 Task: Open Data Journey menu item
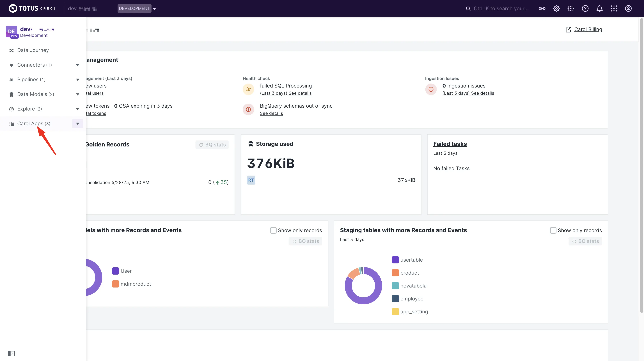pos(33,50)
